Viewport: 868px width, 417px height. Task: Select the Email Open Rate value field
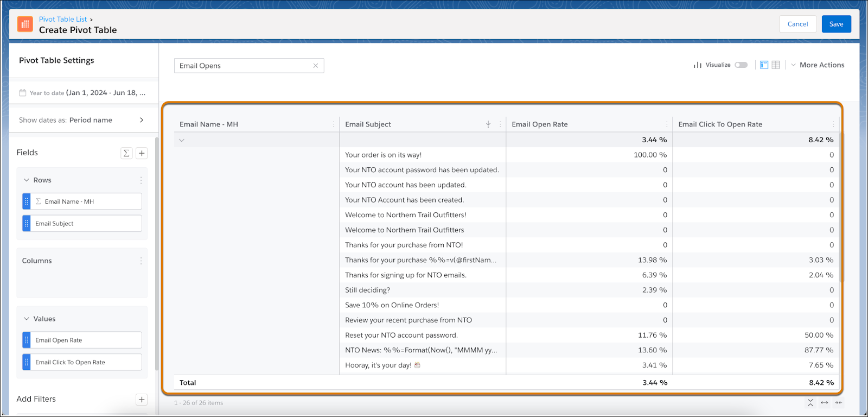[82, 340]
